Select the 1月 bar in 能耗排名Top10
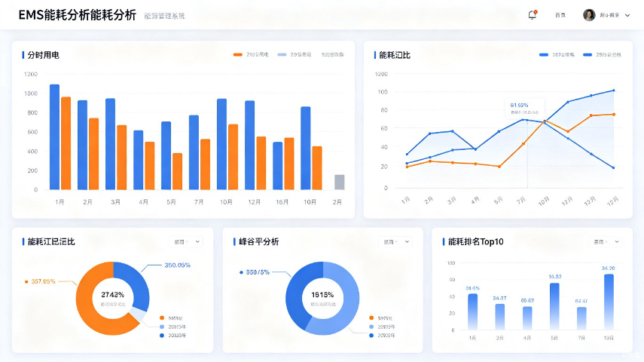Screen dimensions: 644x362 [x=473, y=311]
